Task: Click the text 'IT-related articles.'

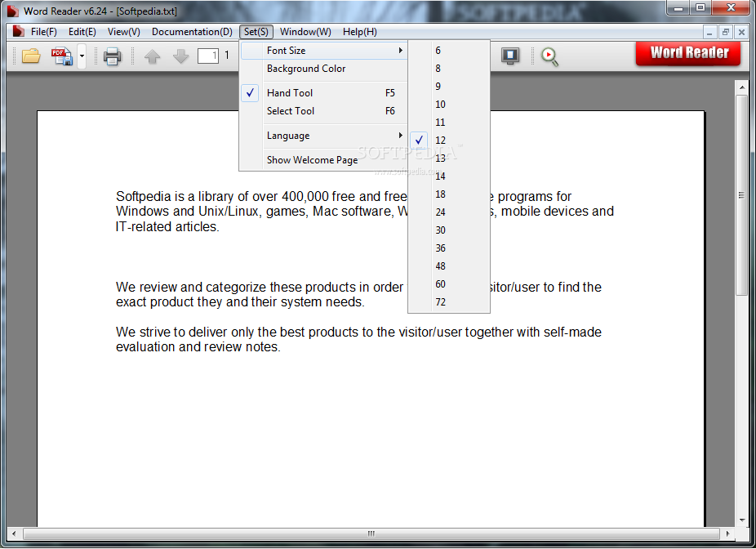Action: [167, 227]
